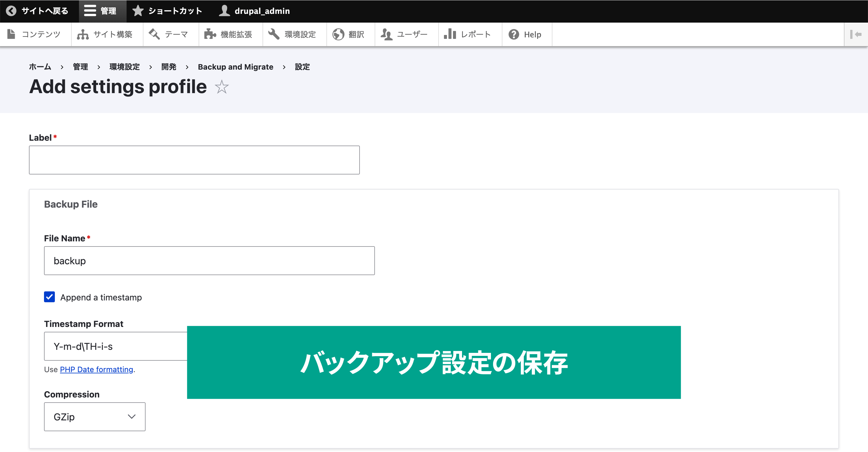This screenshot has width=868, height=452.
Task: Click the コンテンツ page icon
Action: (11, 34)
